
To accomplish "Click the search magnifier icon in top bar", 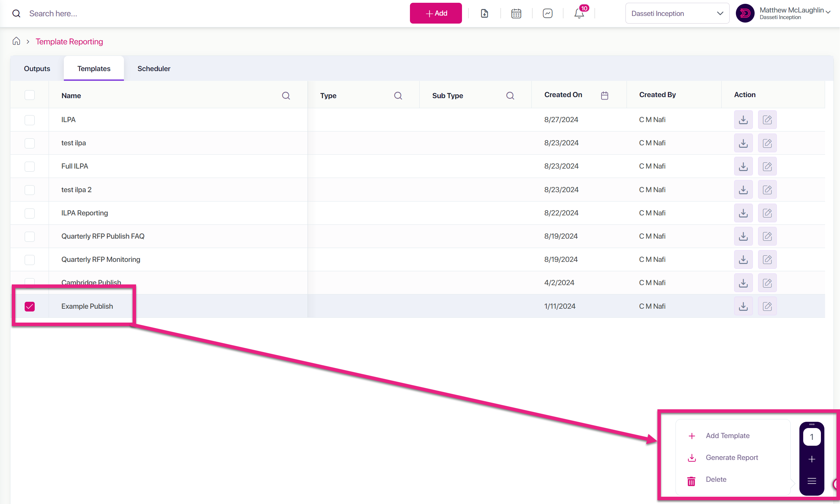I will click(x=16, y=14).
